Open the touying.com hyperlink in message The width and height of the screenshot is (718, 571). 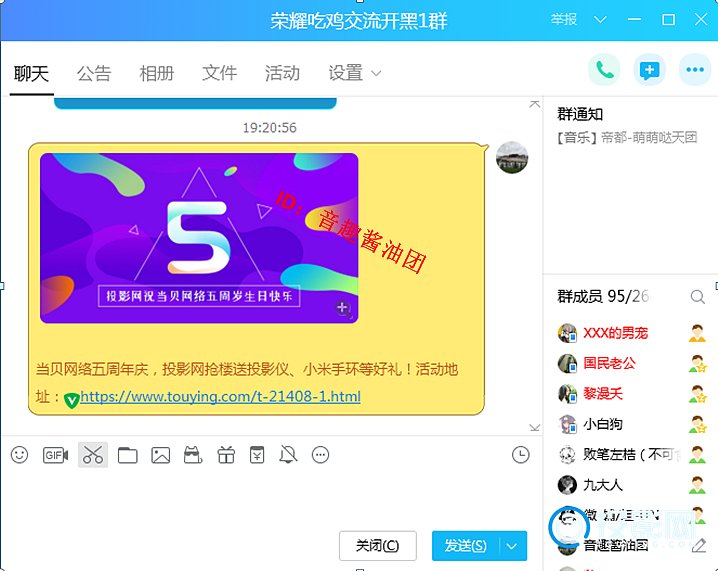[x=220, y=397]
